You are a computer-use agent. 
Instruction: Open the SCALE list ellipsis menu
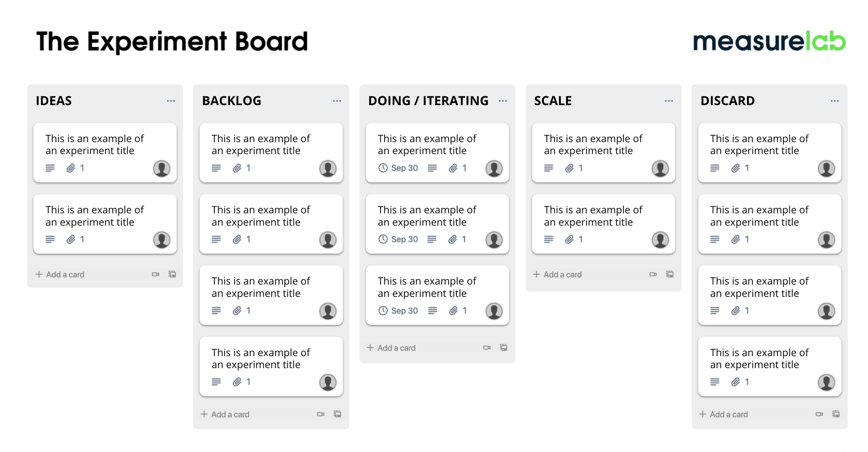point(669,101)
